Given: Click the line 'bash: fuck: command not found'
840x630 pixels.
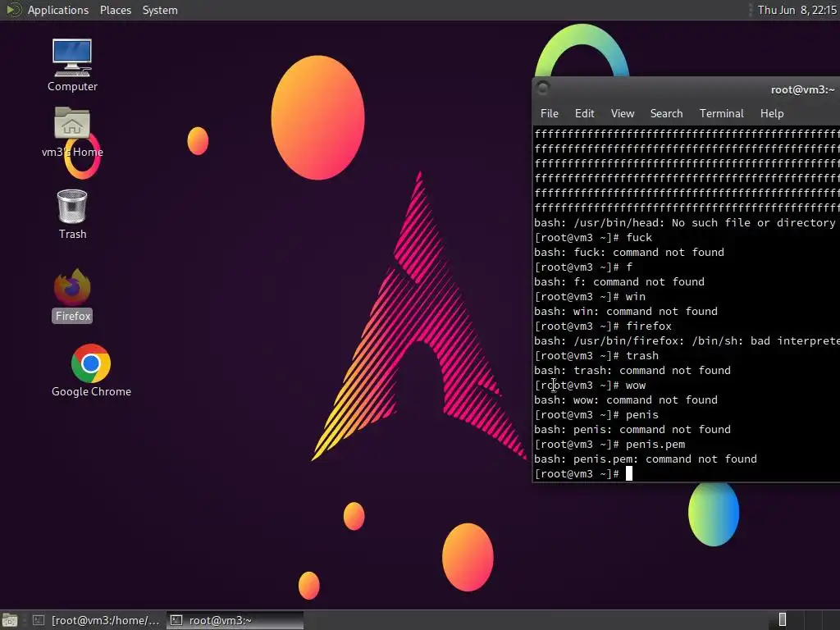Looking at the screenshot, I should 629,253.
